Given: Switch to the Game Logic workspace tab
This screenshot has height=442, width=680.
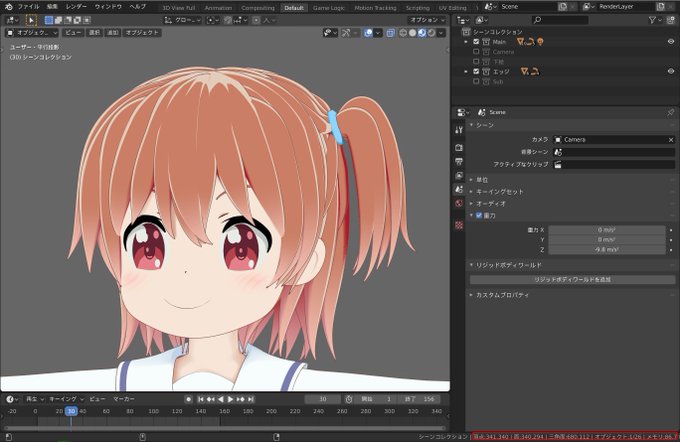Looking at the screenshot, I should pos(329,8).
